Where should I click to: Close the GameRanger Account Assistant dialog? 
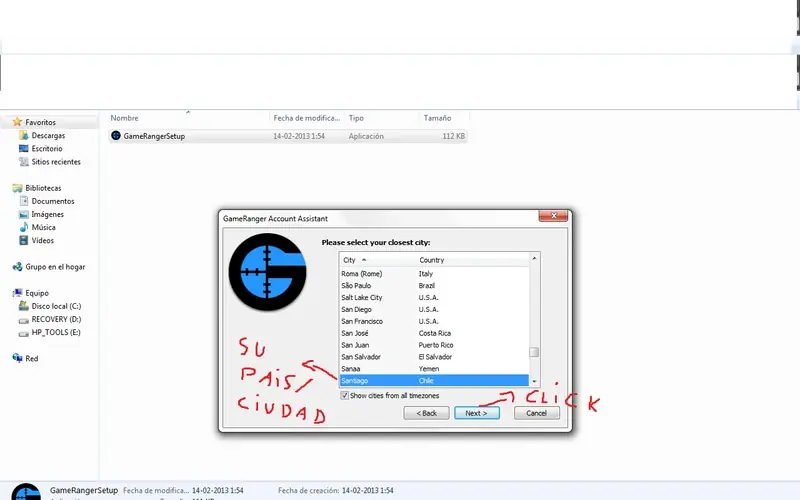(x=554, y=216)
